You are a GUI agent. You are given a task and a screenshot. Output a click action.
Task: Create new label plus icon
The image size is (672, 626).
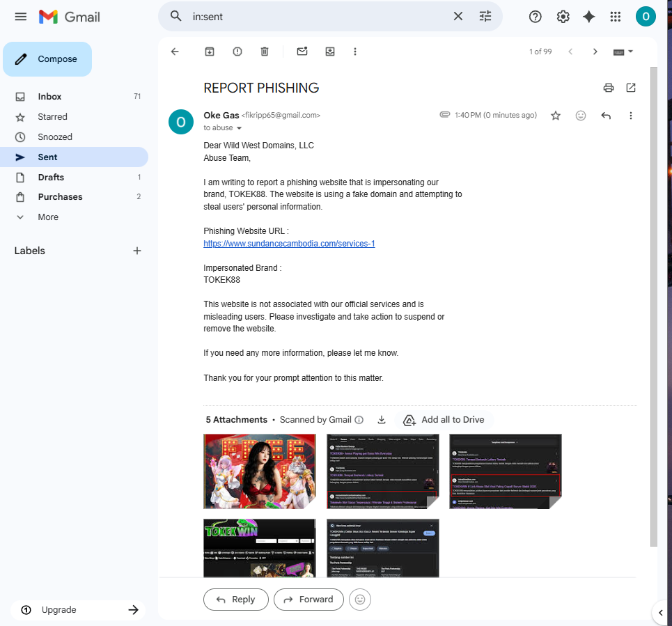pyautogui.click(x=136, y=251)
